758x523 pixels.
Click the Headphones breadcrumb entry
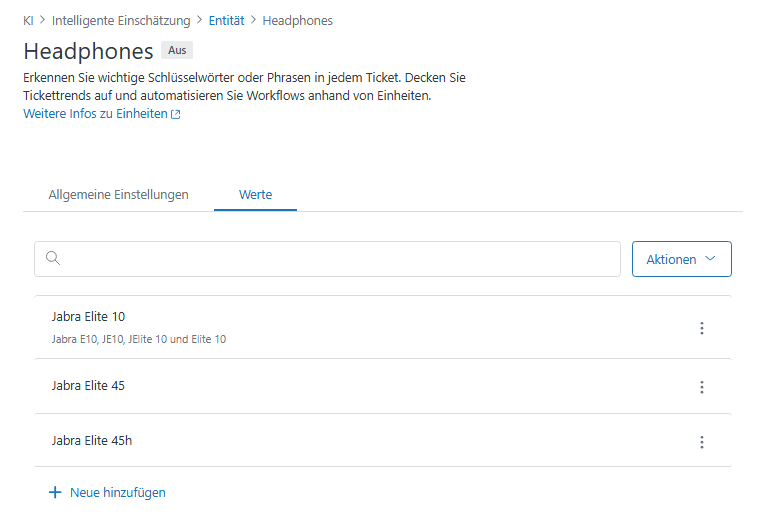[x=297, y=20]
